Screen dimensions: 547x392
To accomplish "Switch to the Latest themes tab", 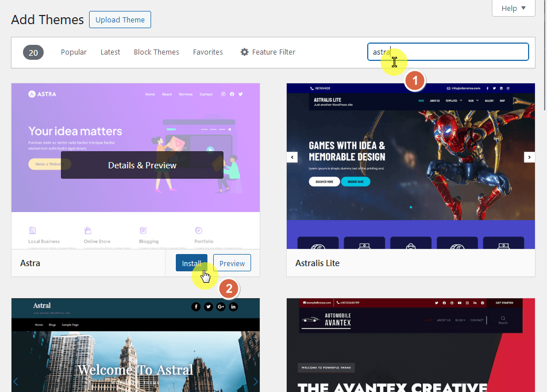I will pos(110,52).
